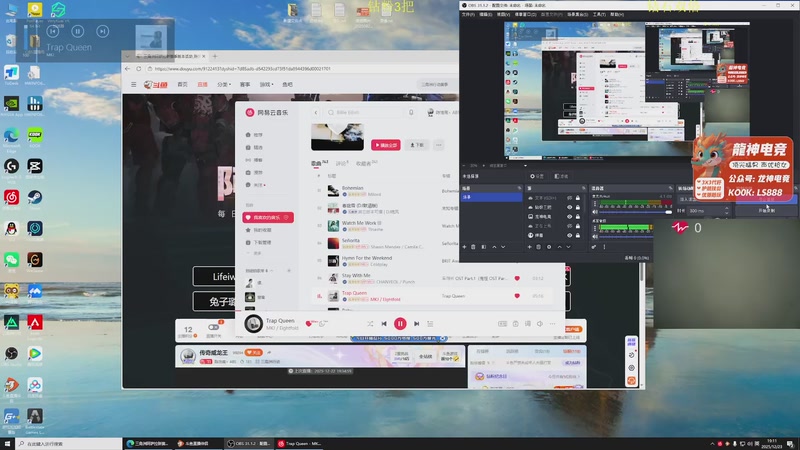Switch to the comments tab in NetEase playlist

(342, 163)
